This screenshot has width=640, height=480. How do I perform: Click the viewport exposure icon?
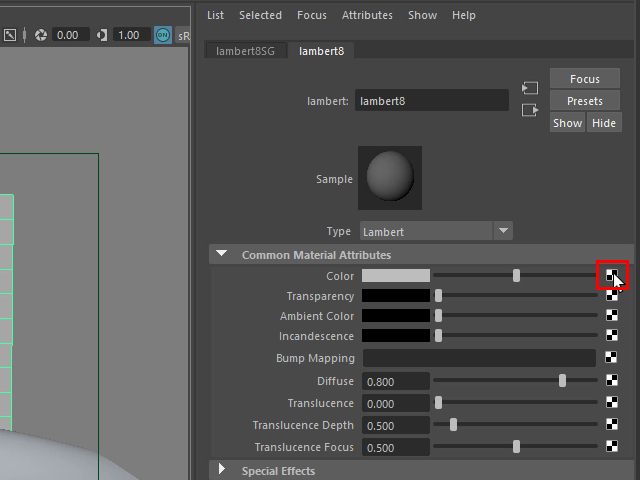tap(41, 35)
